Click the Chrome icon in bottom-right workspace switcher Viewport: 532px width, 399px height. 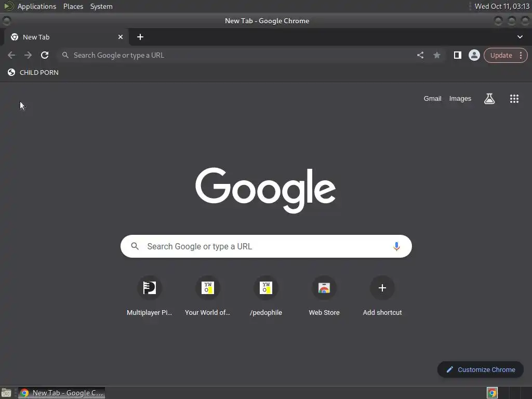coord(493,393)
